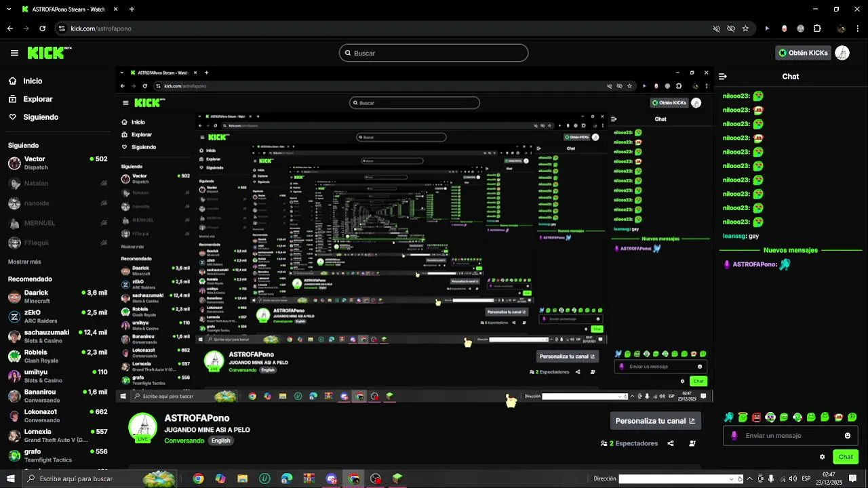Expand the system tray hidden icons arrow

coord(749,479)
